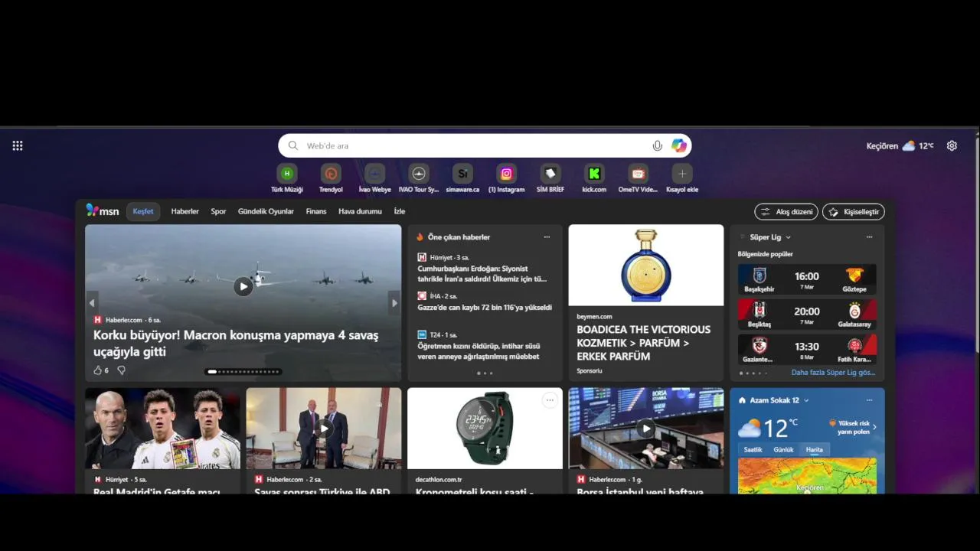Play the Savaş sonrası Türkiye video
The image size is (980, 551).
click(x=324, y=429)
